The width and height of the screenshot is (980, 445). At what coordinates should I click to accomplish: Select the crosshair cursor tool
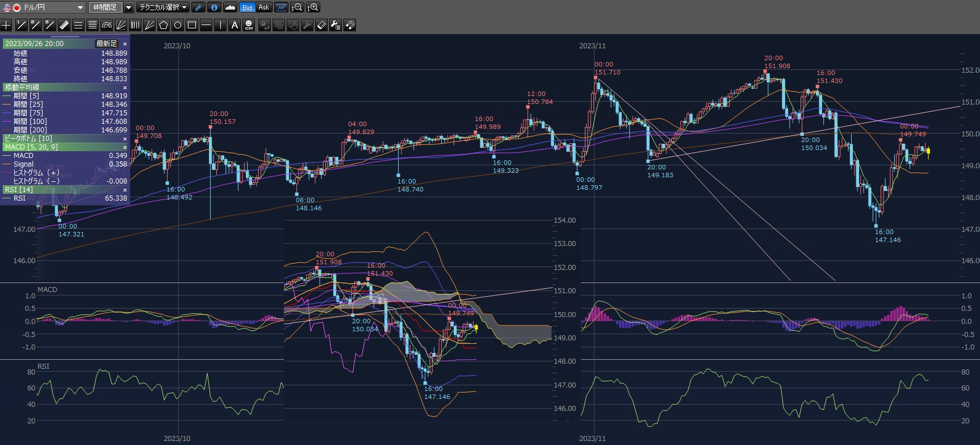(6, 25)
